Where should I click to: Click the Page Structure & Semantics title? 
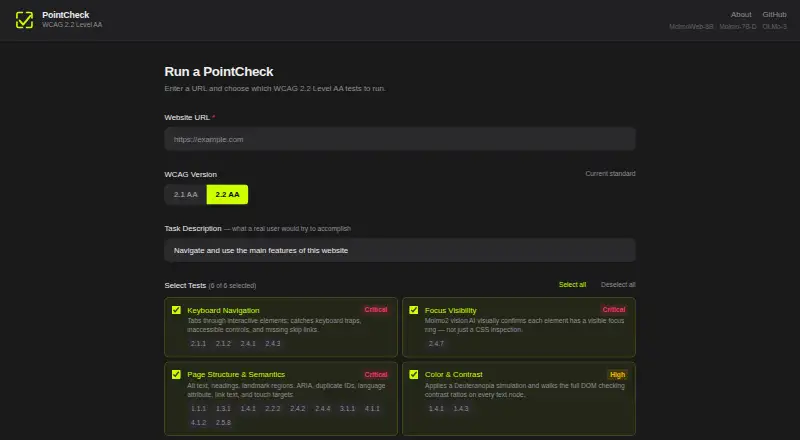pos(236,375)
